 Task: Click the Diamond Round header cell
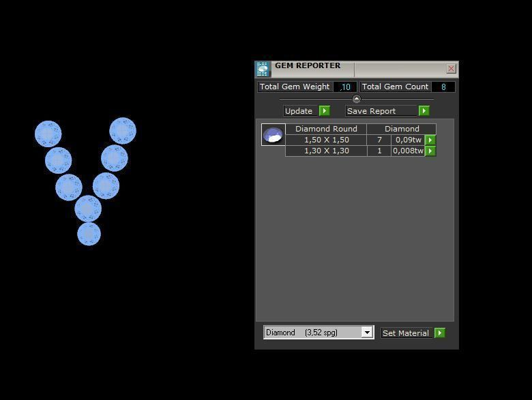click(326, 129)
